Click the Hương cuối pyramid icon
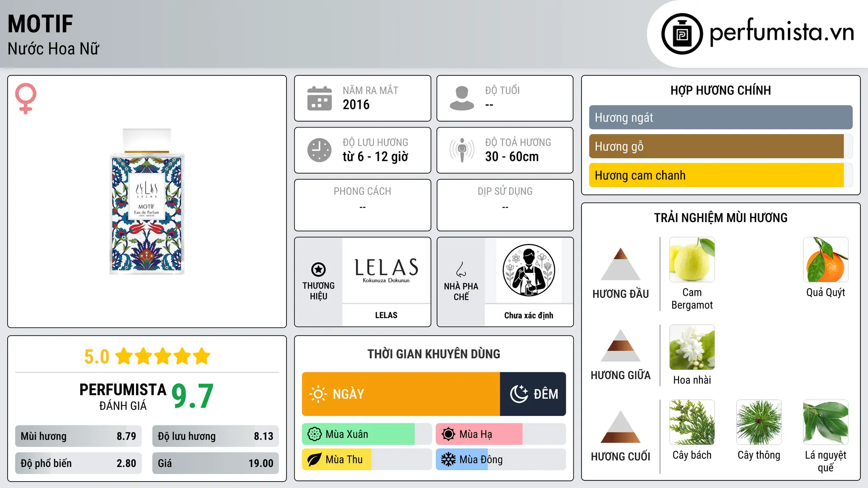 (620, 427)
